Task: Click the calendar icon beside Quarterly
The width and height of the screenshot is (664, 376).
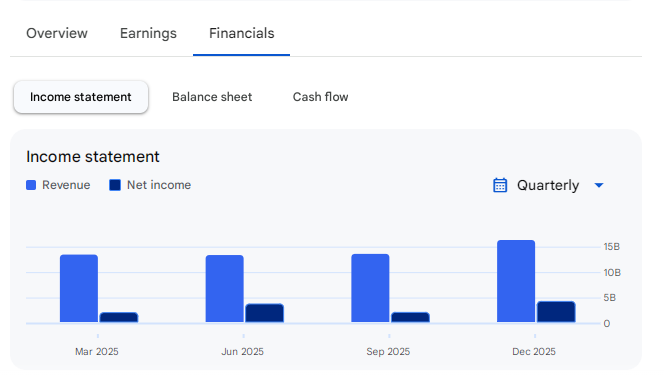Action: [x=500, y=185]
